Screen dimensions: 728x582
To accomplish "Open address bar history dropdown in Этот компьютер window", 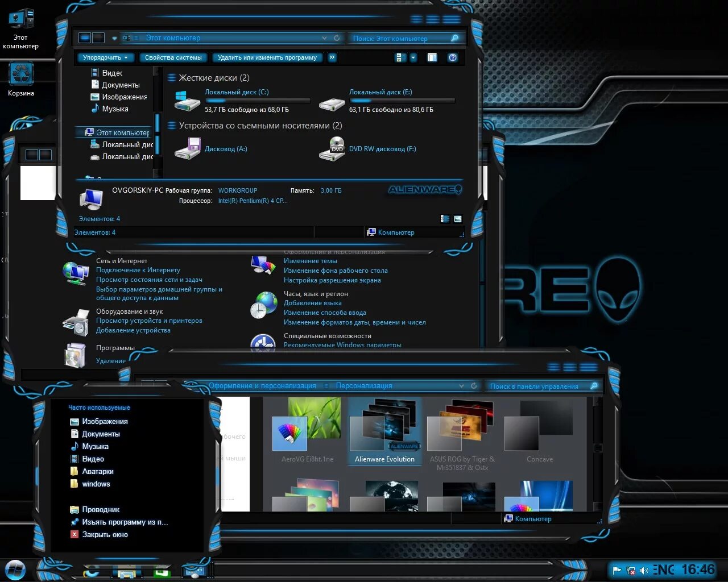I will pos(324,38).
